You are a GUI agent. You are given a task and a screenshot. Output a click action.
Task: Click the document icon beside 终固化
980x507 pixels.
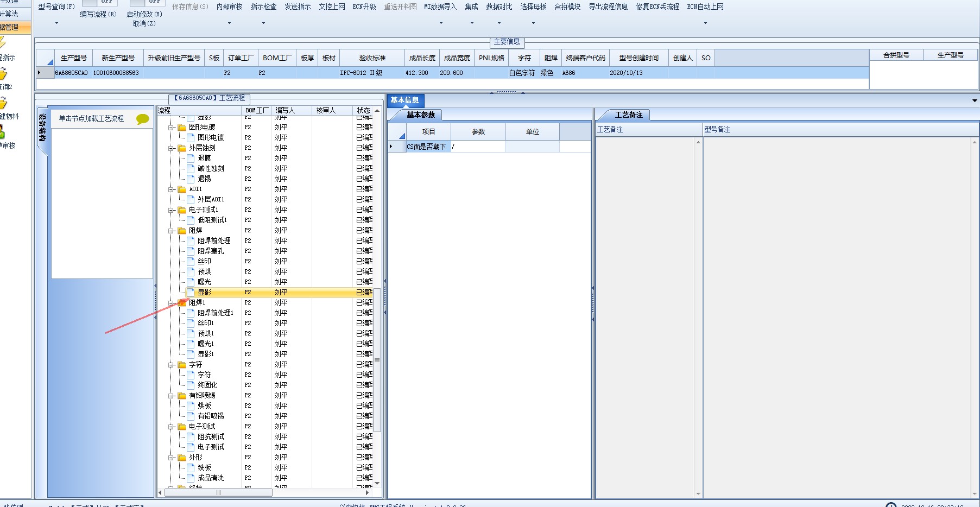click(191, 385)
